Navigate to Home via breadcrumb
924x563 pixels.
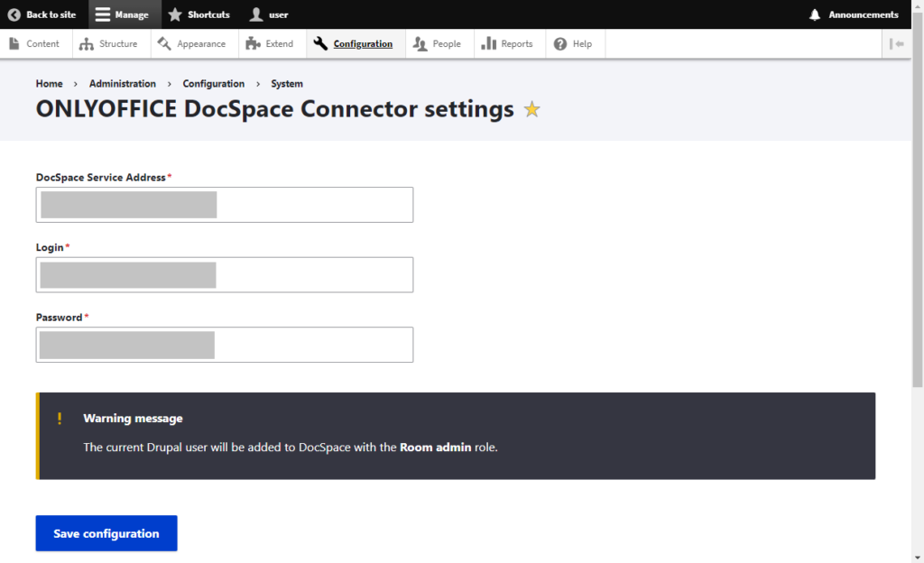[x=49, y=83]
